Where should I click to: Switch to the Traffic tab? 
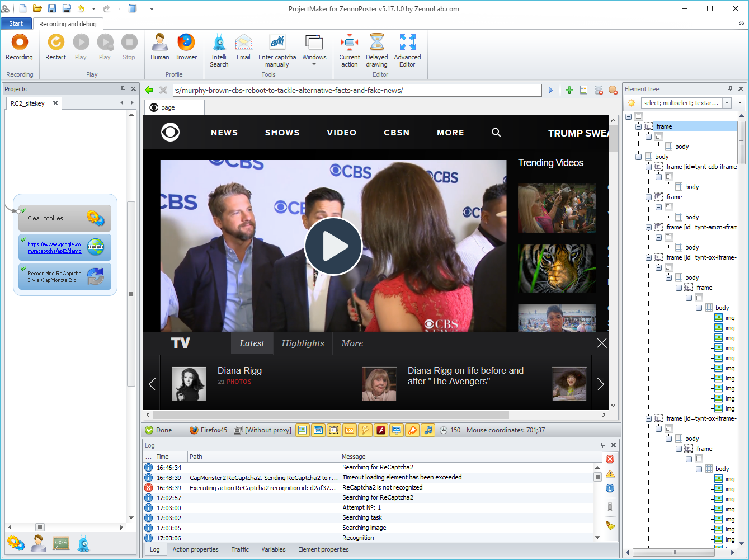[240, 549]
